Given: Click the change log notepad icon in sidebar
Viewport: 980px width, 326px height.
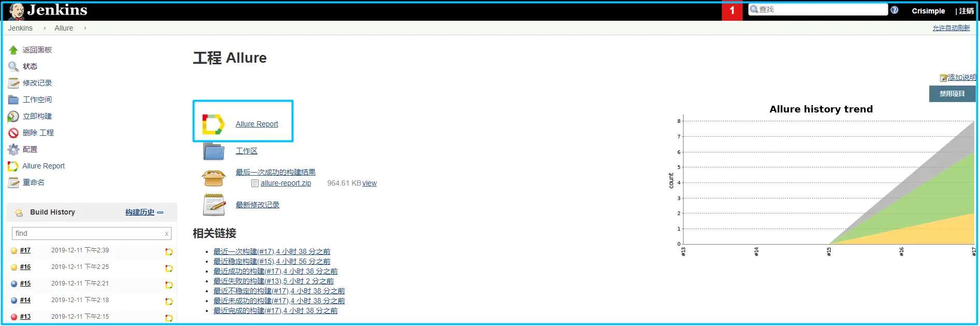Looking at the screenshot, I should point(13,83).
